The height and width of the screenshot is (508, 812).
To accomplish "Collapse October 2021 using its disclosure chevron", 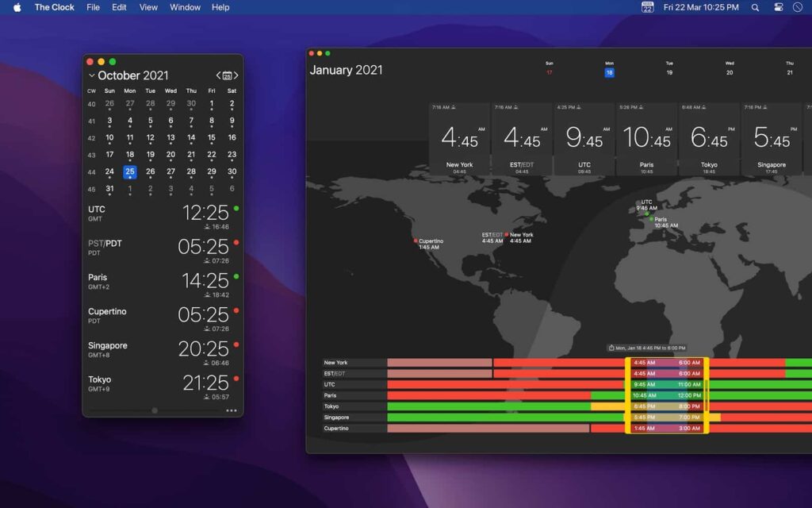I will [91, 75].
